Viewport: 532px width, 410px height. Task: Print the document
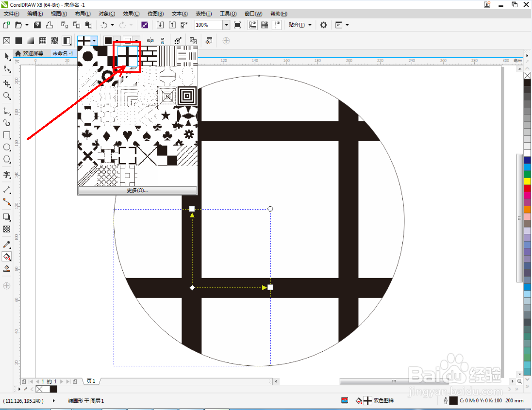tap(50, 25)
